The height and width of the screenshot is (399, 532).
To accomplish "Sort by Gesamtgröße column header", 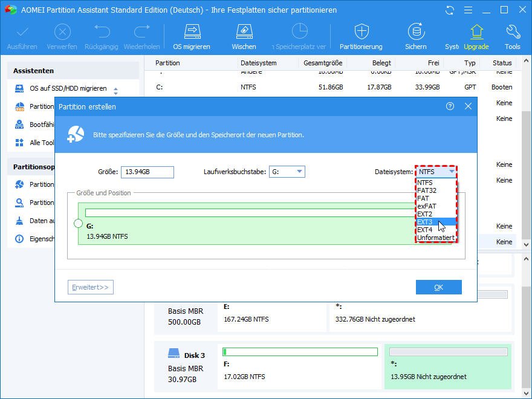I will tap(323, 63).
